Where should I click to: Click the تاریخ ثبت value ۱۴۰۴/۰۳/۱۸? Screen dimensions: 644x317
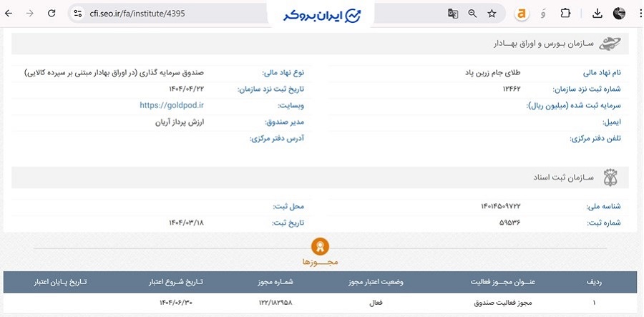[186, 223]
